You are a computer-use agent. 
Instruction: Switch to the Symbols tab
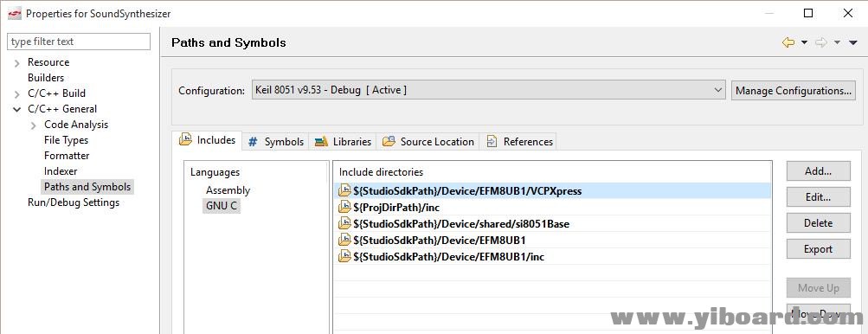tap(276, 142)
